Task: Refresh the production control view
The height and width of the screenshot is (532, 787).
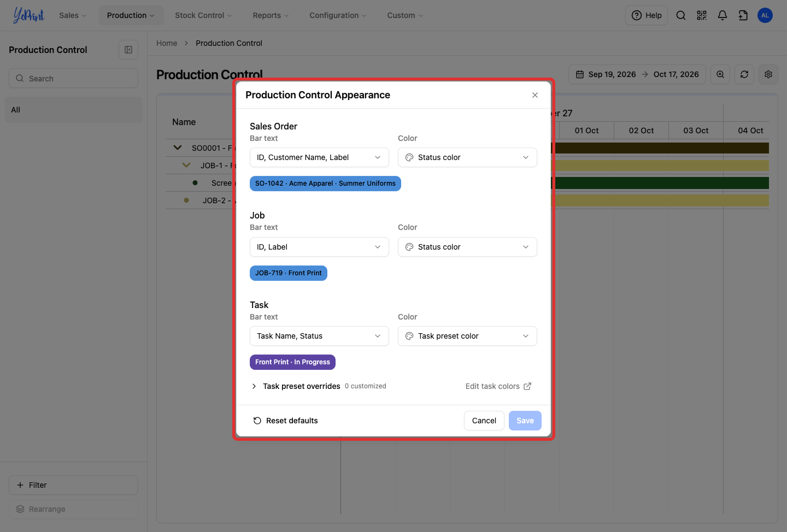Action: 744,74
